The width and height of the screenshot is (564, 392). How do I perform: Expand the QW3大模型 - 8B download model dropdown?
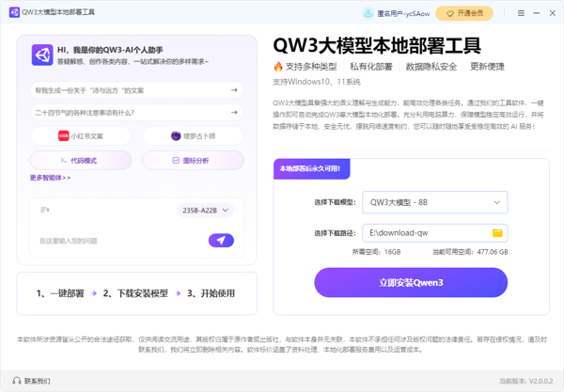click(x=434, y=202)
